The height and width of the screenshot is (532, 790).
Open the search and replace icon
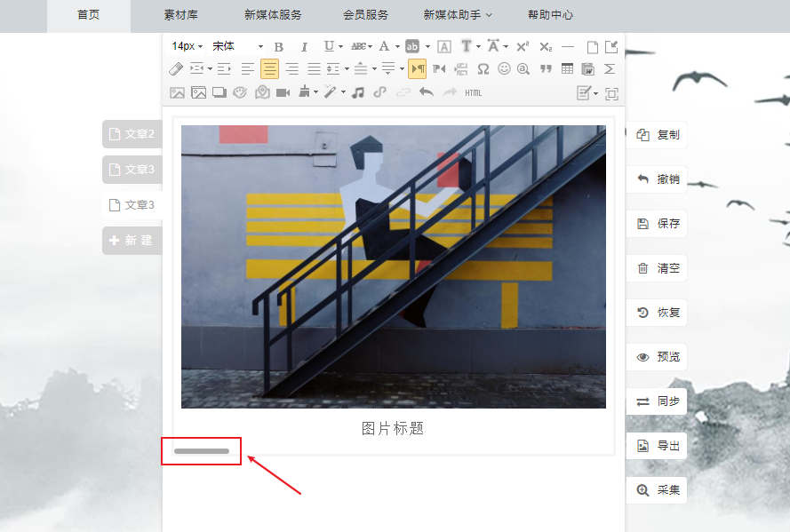pos(523,69)
